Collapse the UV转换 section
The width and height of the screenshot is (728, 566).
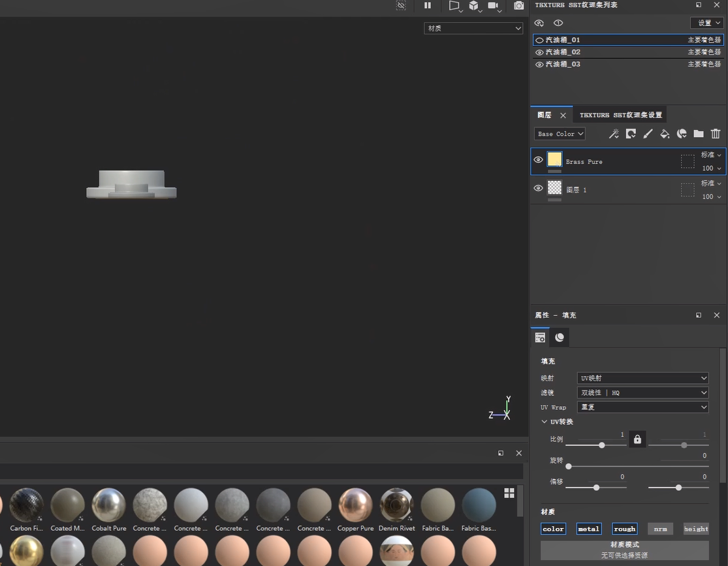545,422
